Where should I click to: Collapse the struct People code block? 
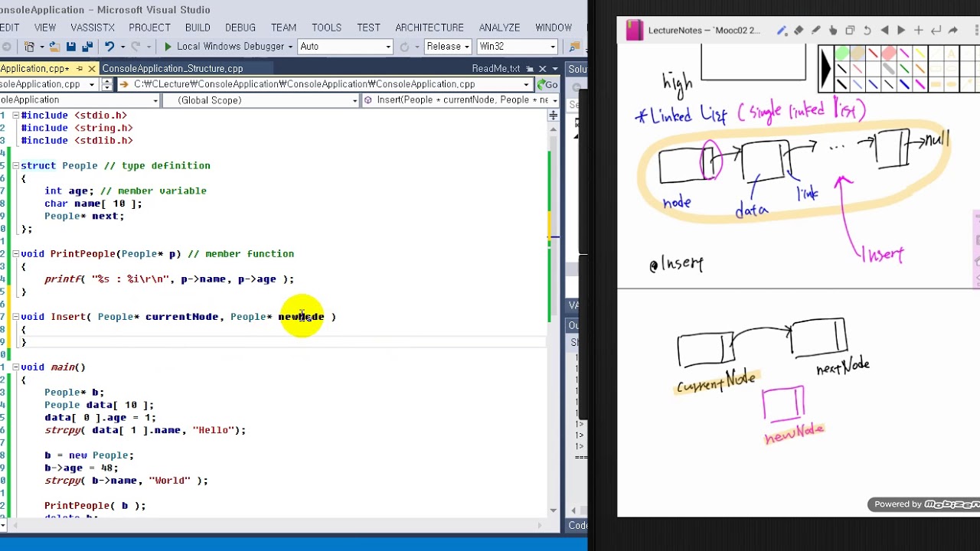(15, 165)
